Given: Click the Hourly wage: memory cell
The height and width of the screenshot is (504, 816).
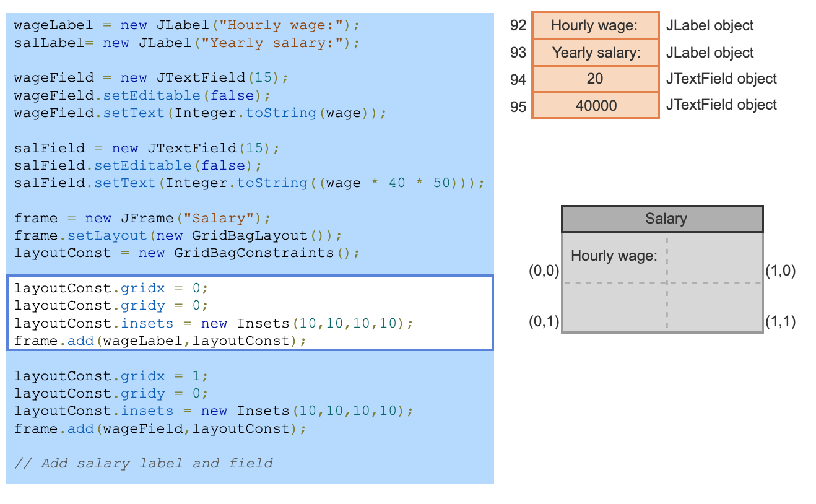Looking at the screenshot, I should tap(595, 26).
